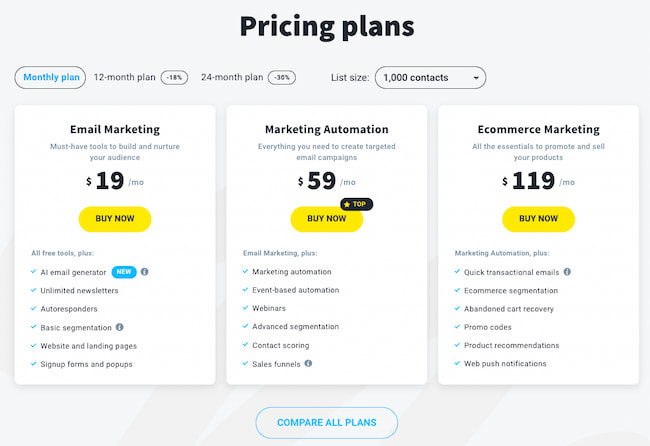The width and height of the screenshot is (650, 446).
Task: Click the dropdown arrow on 1,000 contacts
Action: pyautogui.click(x=475, y=77)
